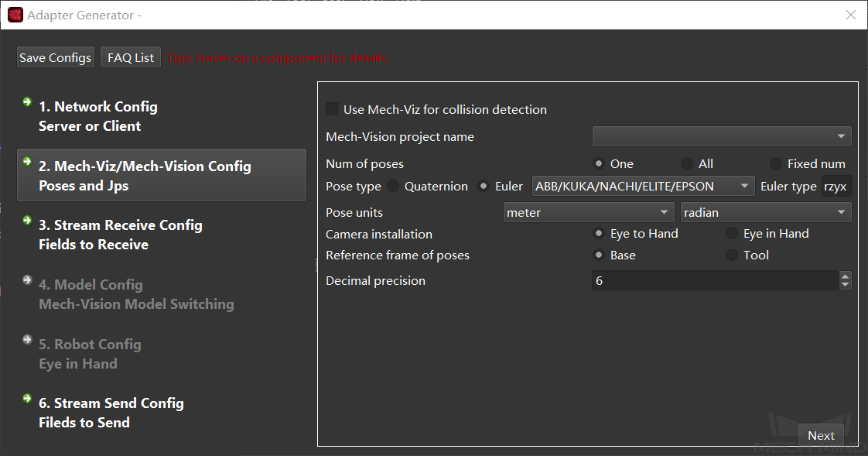The height and width of the screenshot is (456, 868).
Task: Click the Adapter Generator app icon in title bar
Action: tap(15, 15)
